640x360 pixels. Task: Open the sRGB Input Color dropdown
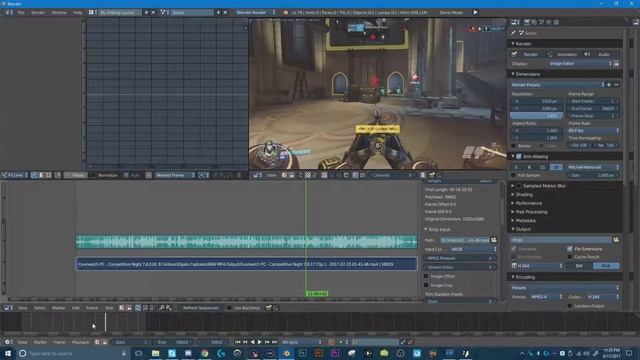473,249
